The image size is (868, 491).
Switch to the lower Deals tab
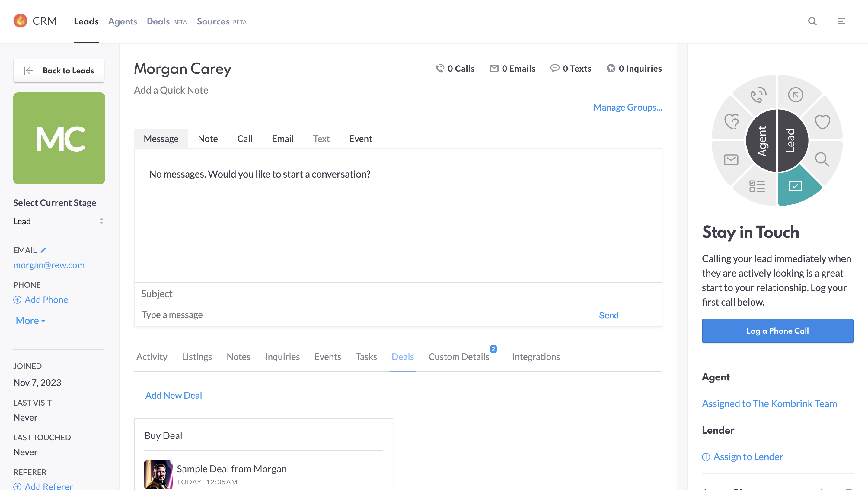(402, 356)
